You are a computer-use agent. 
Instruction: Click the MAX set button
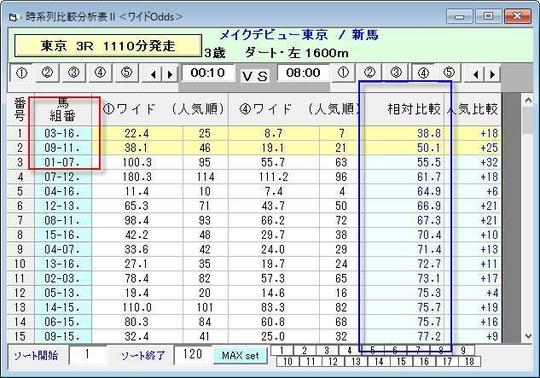[240, 355]
